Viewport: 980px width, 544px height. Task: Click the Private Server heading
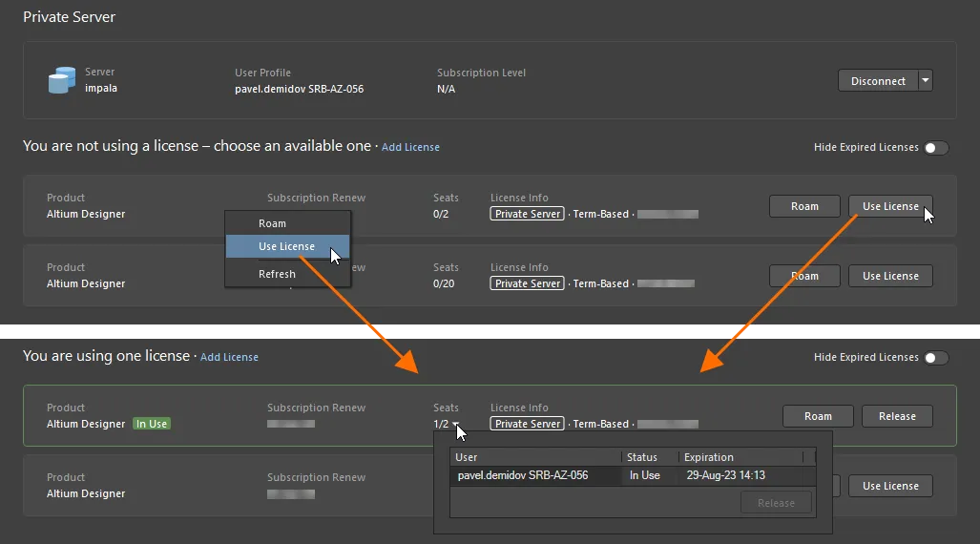pos(70,17)
